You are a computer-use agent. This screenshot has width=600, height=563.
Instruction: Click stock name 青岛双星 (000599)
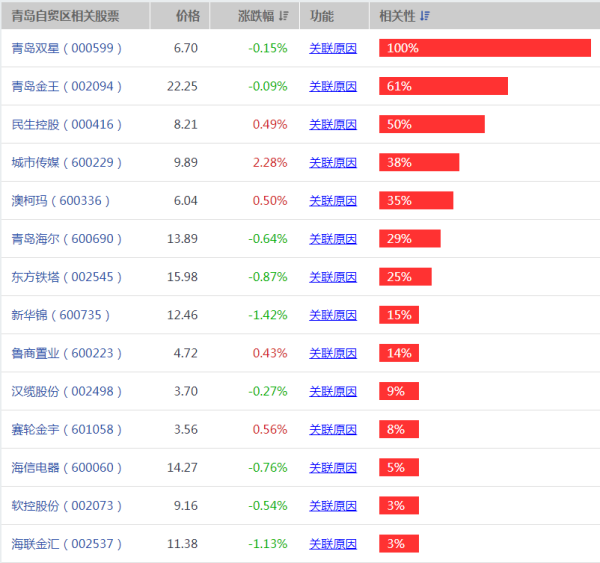pos(67,48)
